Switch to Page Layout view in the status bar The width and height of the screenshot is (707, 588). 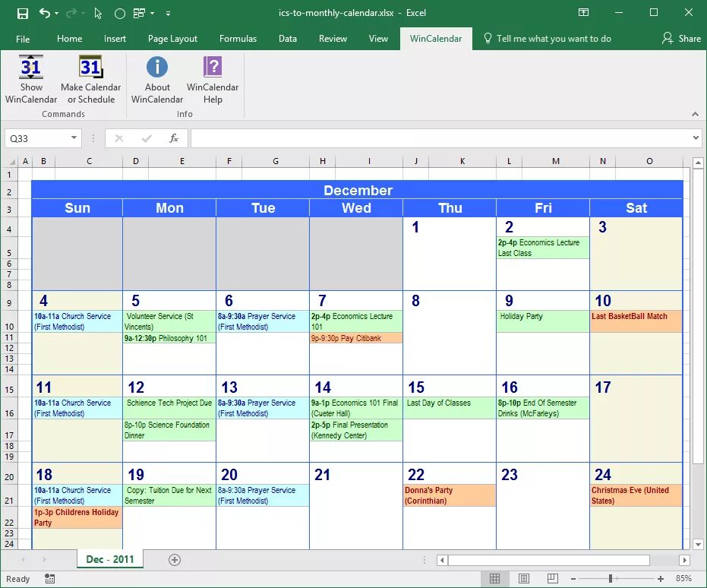pos(523,578)
